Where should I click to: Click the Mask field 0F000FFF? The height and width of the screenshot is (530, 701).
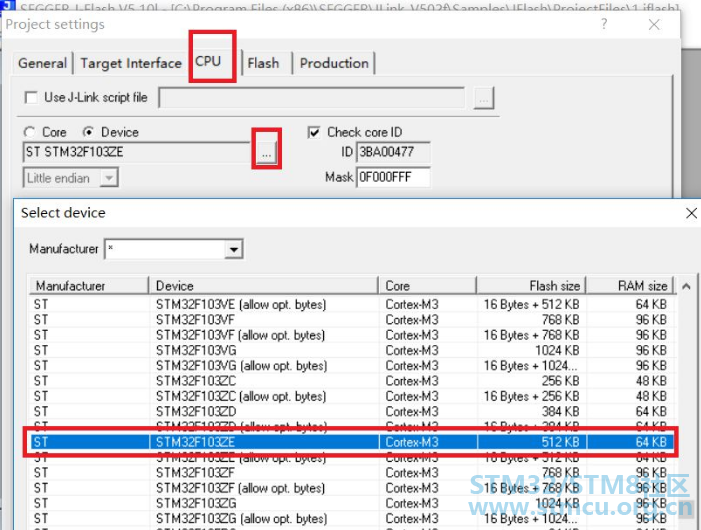393,177
